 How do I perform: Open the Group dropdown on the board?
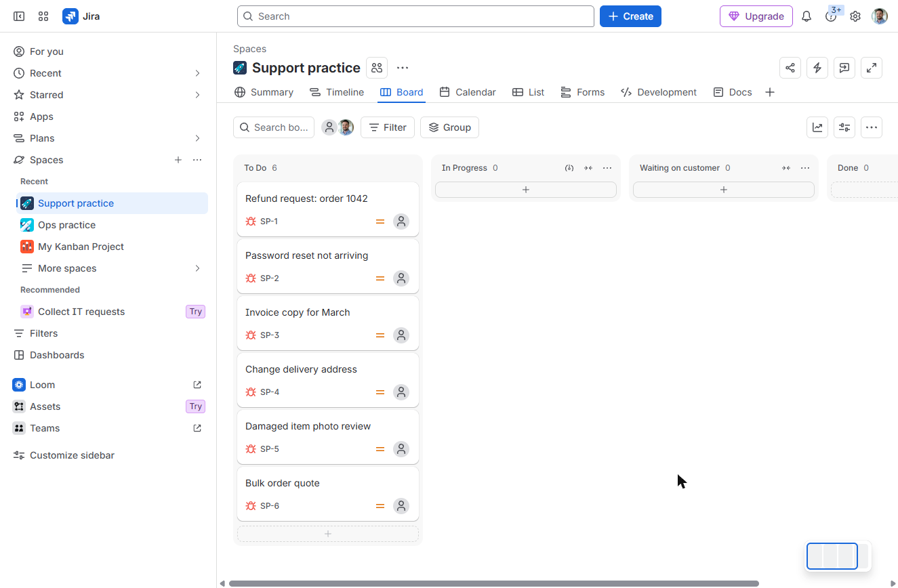click(x=449, y=127)
